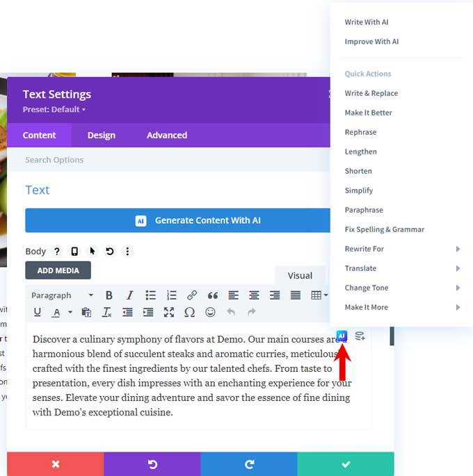Image resolution: width=473 pixels, height=476 pixels.
Task: Open Body field help question mark
Action: [x=56, y=252]
